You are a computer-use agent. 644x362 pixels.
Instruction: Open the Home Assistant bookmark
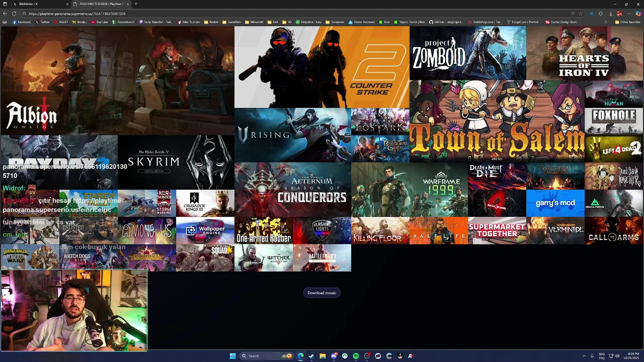[362, 22]
